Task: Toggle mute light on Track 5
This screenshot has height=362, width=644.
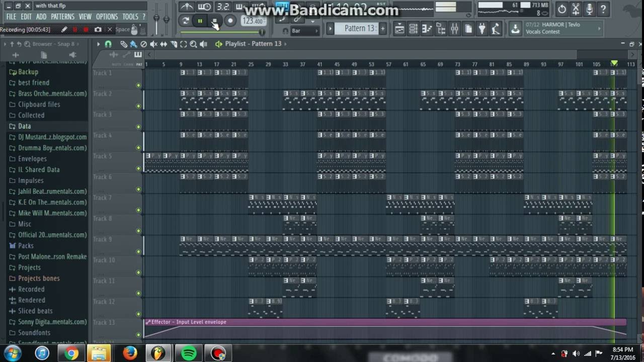Action: coord(138,168)
